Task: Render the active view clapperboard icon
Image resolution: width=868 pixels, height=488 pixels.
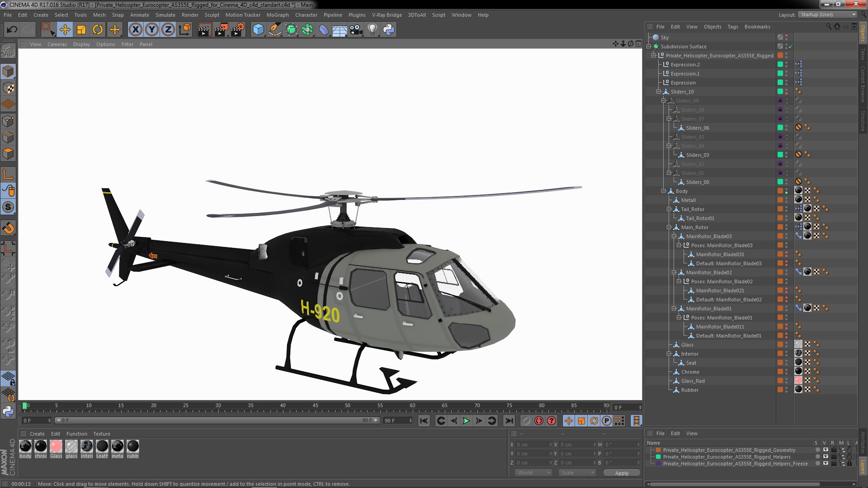Action: click(204, 30)
